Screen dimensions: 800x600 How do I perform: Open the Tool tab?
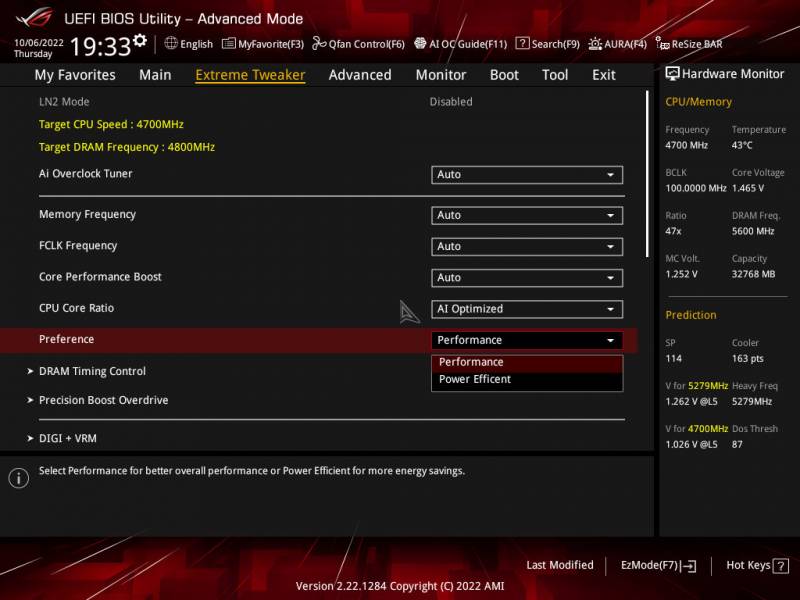pyautogui.click(x=555, y=75)
